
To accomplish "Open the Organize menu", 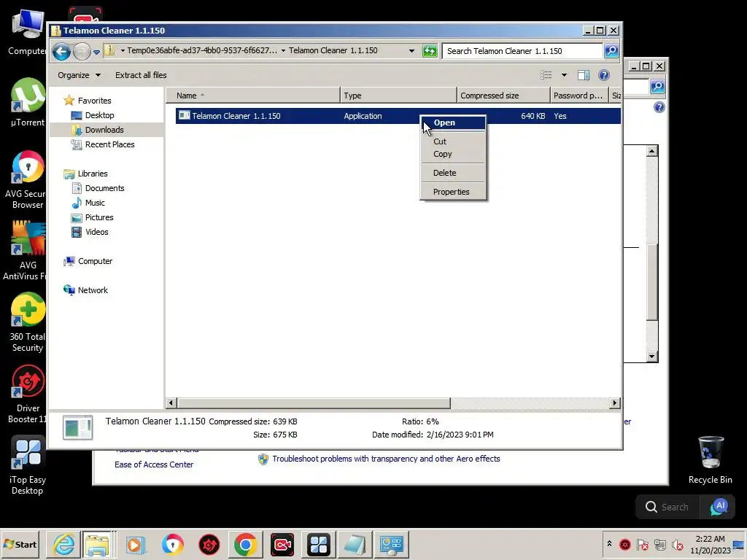I will pos(79,75).
